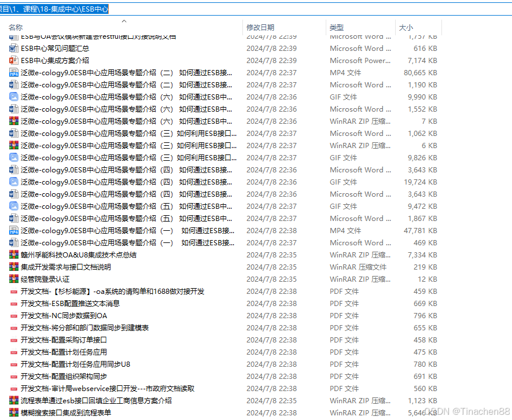
Task: Click the 大小 column header
Action: tap(406, 27)
